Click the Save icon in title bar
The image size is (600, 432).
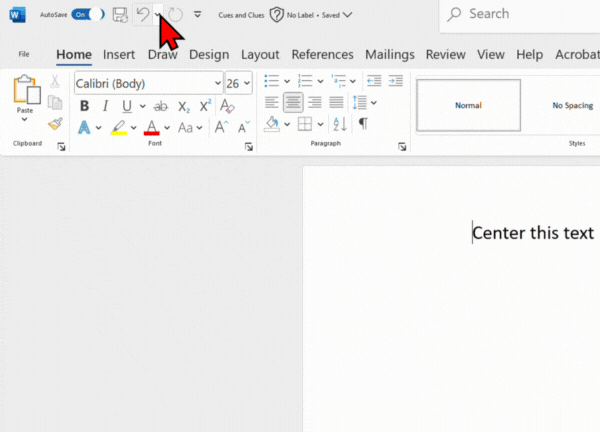click(x=120, y=15)
